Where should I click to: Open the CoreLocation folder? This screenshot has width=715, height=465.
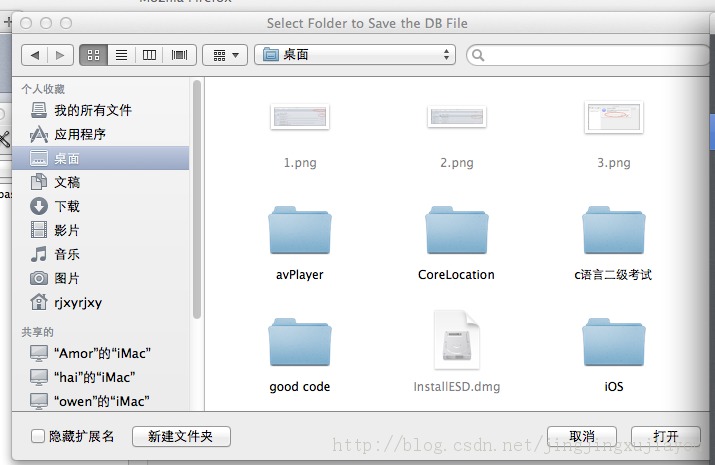456,231
